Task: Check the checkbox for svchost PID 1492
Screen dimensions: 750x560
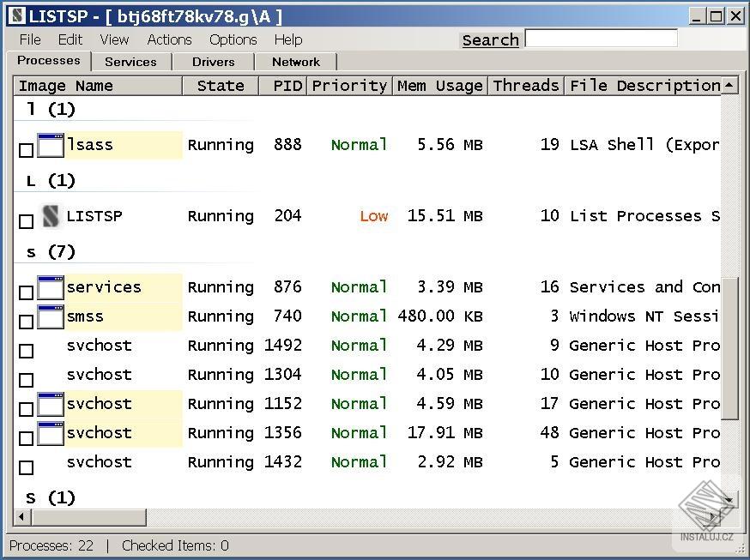Action: pyautogui.click(x=26, y=352)
